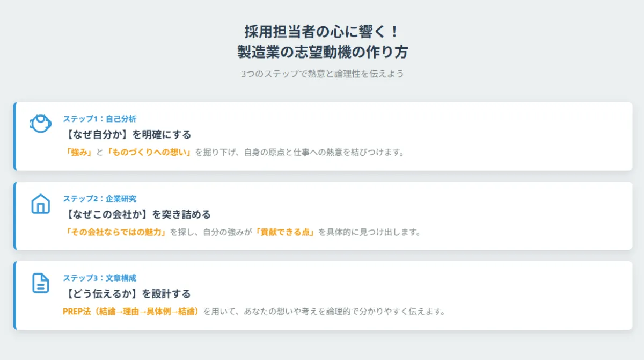Click the subtitle 3つのステップで熱意と論理性を伝えよう
644x360 pixels.
click(x=322, y=74)
